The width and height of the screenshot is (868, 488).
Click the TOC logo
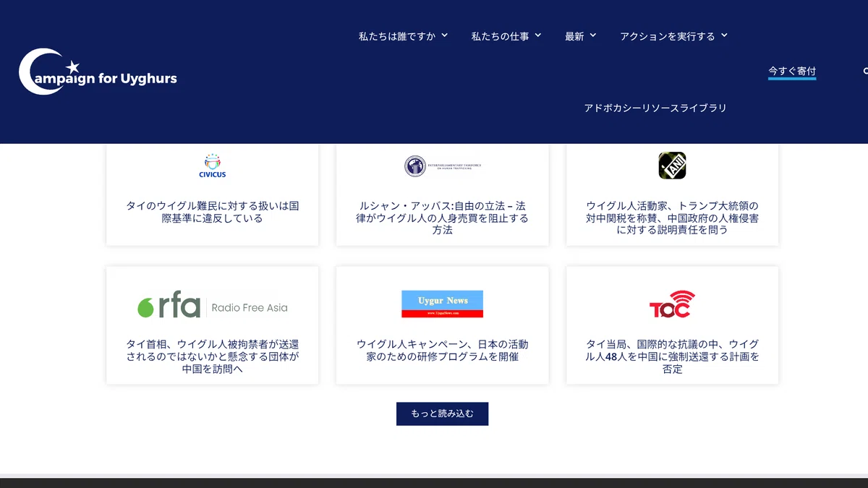point(672,304)
